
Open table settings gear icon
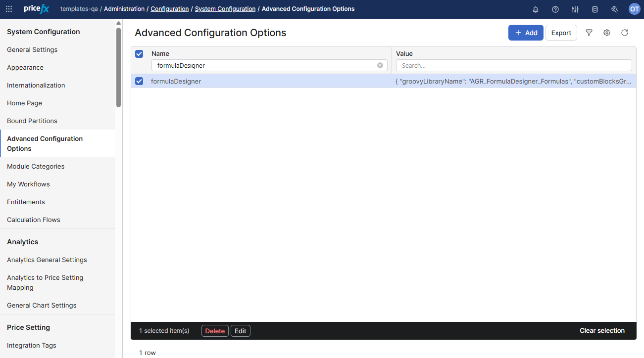[607, 33]
